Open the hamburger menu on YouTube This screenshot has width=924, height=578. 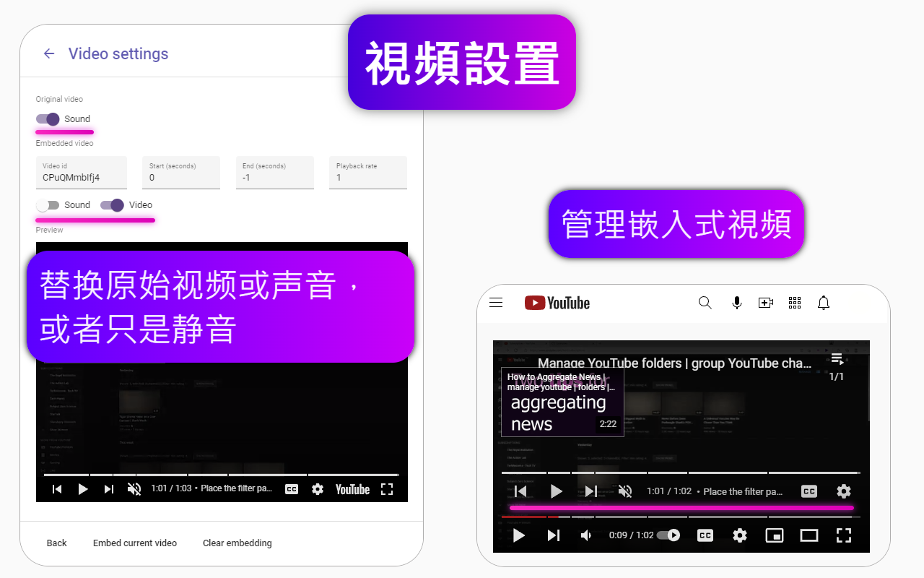pyautogui.click(x=496, y=303)
